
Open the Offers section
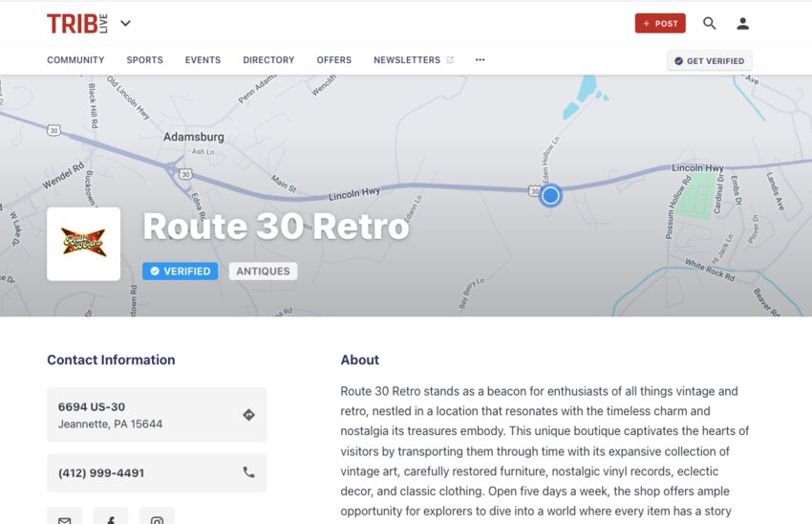point(334,60)
